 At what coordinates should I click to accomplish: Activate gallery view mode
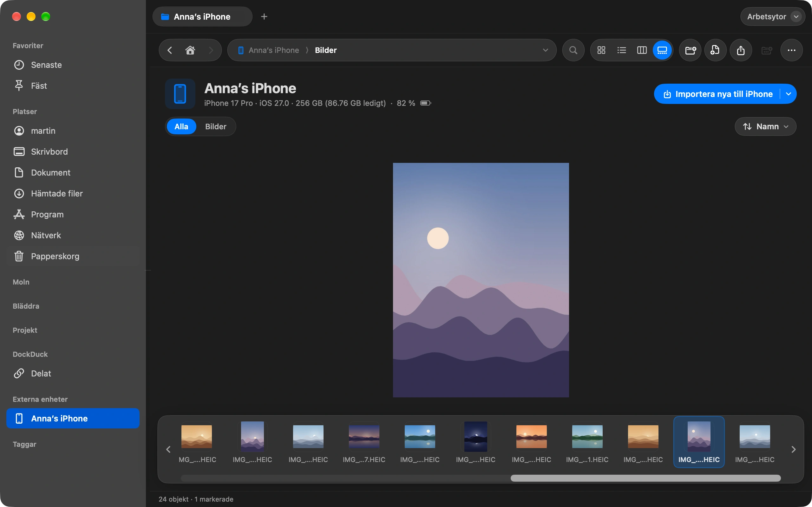pos(662,50)
